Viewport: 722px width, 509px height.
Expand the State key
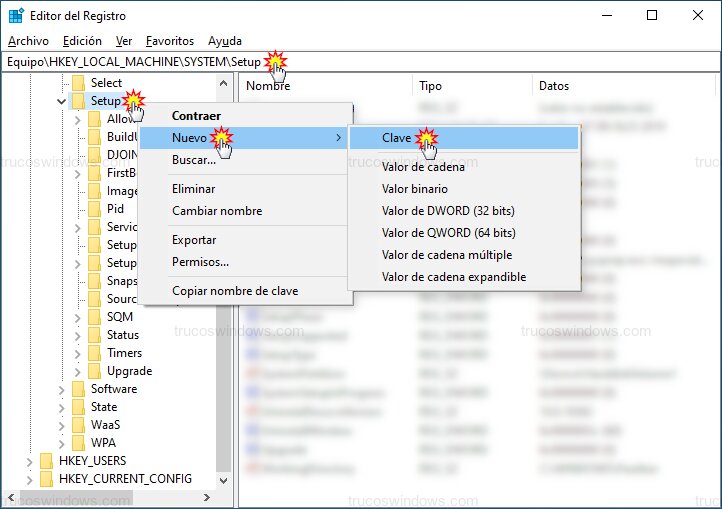click(61, 408)
